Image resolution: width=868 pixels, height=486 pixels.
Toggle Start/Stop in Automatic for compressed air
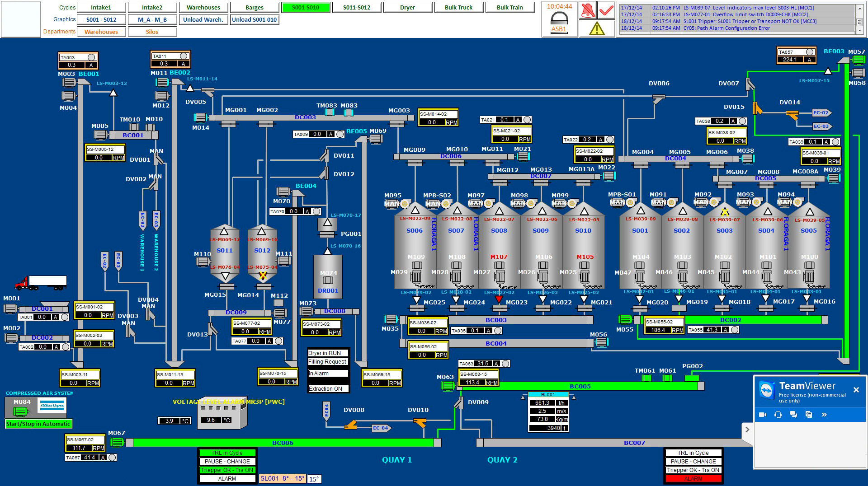point(38,424)
